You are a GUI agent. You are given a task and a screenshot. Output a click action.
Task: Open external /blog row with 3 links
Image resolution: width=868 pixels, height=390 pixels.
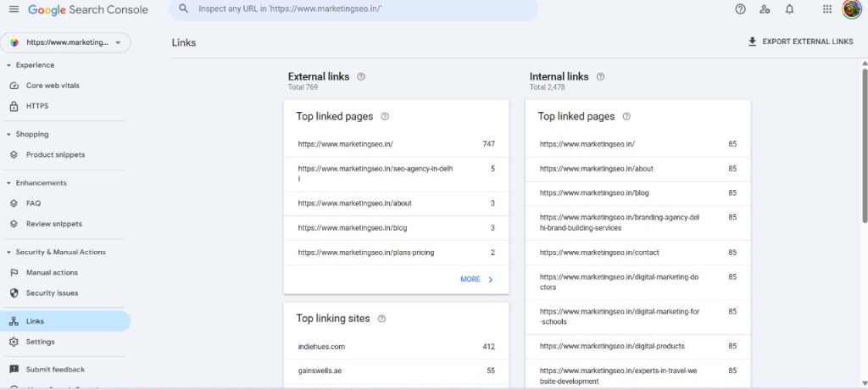[x=397, y=228]
